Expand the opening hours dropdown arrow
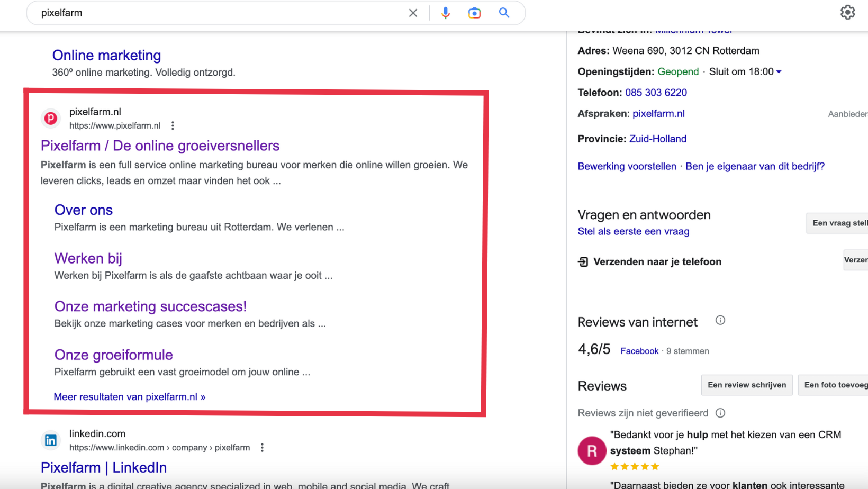The height and width of the screenshot is (489, 868). (x=779, y=72)
